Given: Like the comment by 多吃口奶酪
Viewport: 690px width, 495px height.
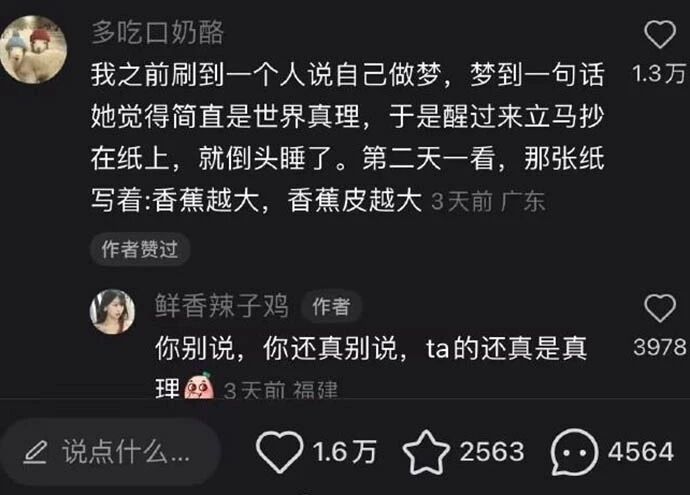Looking at the screenshot, I should 660,34.
